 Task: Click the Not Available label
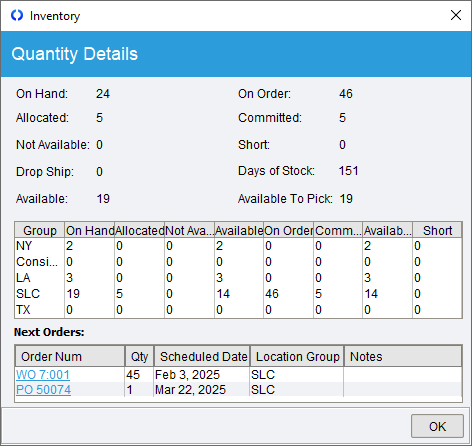pos(53,145)
